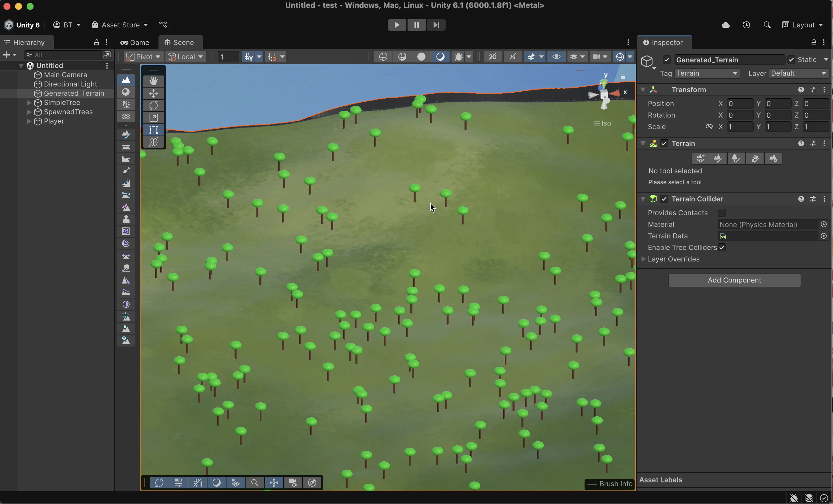
Task: Select the Rotate tool in scene toolbar
Action: [154, 105]
